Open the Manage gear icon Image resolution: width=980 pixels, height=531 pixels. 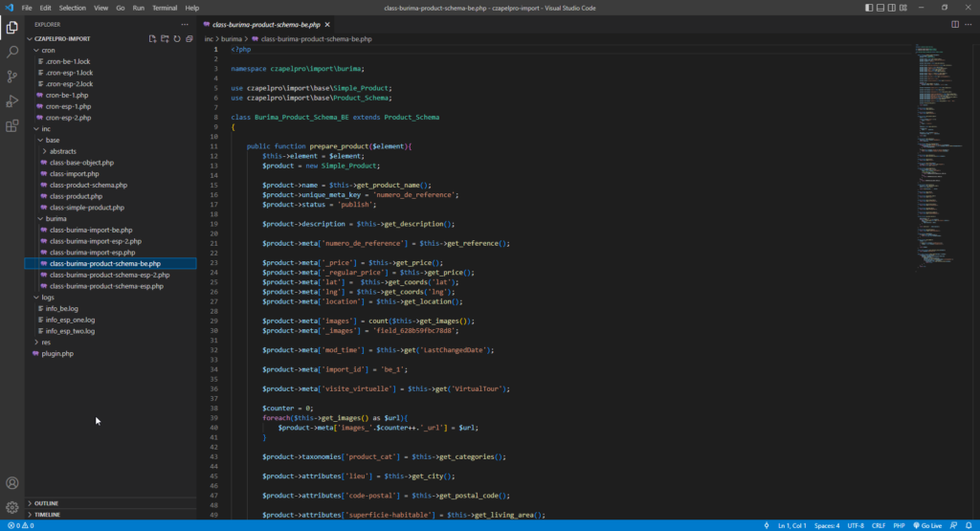11,507
